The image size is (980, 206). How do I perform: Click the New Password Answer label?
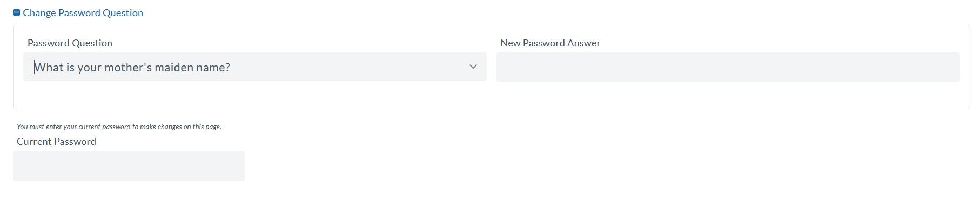point(551,43)
